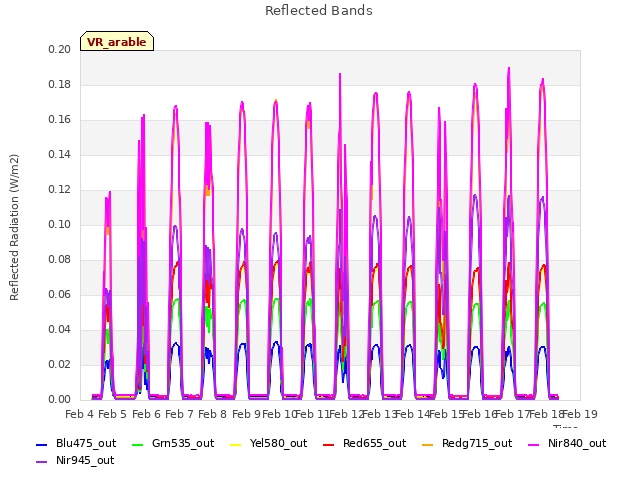Select the Grn535_out legend label
This screenshot has height=480, width=640.
pyautogui.click(x=183, y=443)
